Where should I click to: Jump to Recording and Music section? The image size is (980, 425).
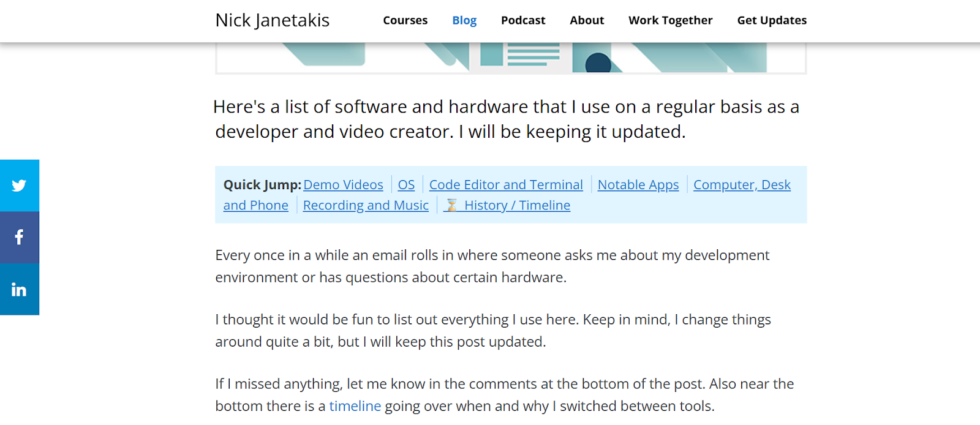pos(366,206)
